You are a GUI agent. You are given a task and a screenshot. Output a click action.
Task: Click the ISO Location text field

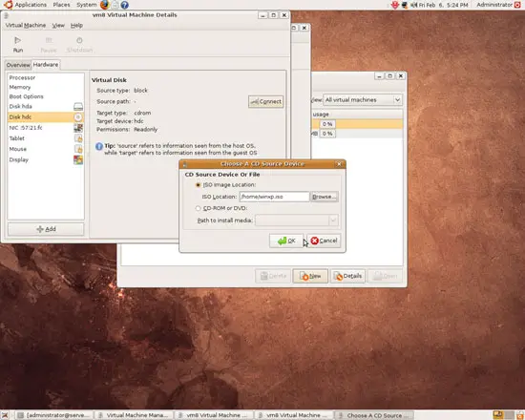click(274, 197)
